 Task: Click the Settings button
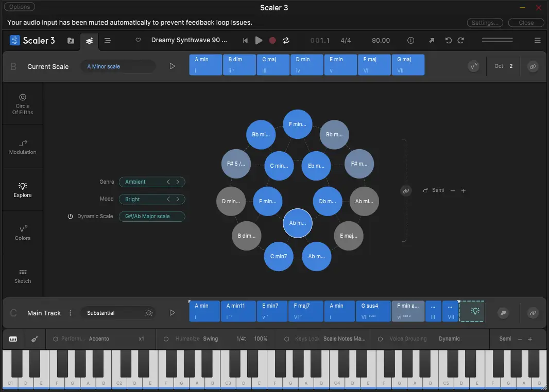[x=485, y=22]
